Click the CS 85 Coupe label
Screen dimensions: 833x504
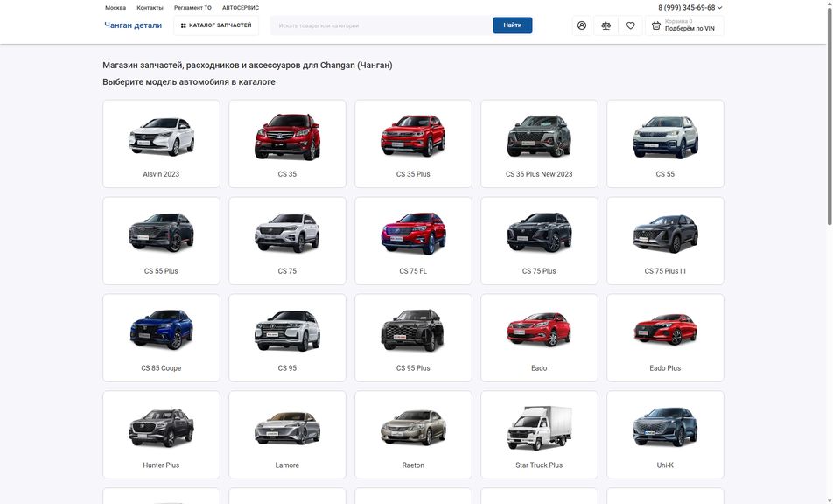(x=161, y=368)
